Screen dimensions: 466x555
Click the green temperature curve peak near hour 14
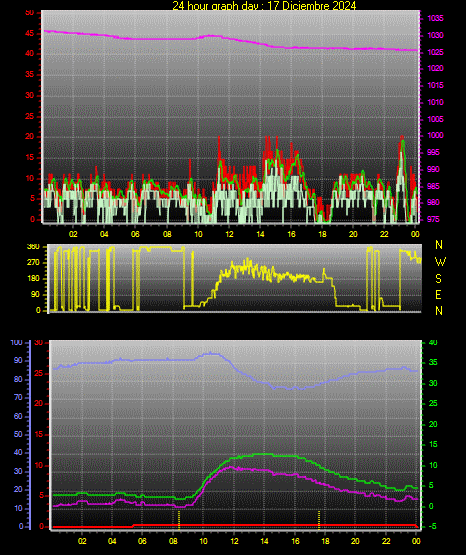264,454
